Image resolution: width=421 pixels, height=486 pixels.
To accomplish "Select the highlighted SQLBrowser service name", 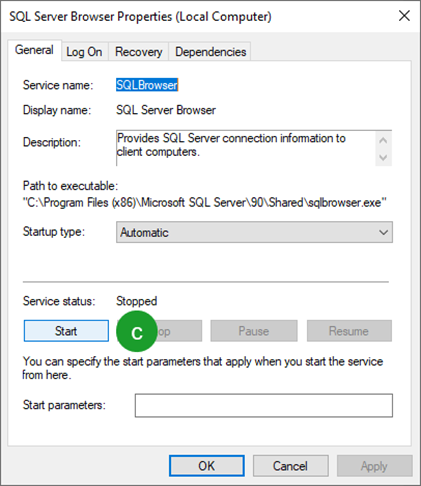I will (147, 85).
